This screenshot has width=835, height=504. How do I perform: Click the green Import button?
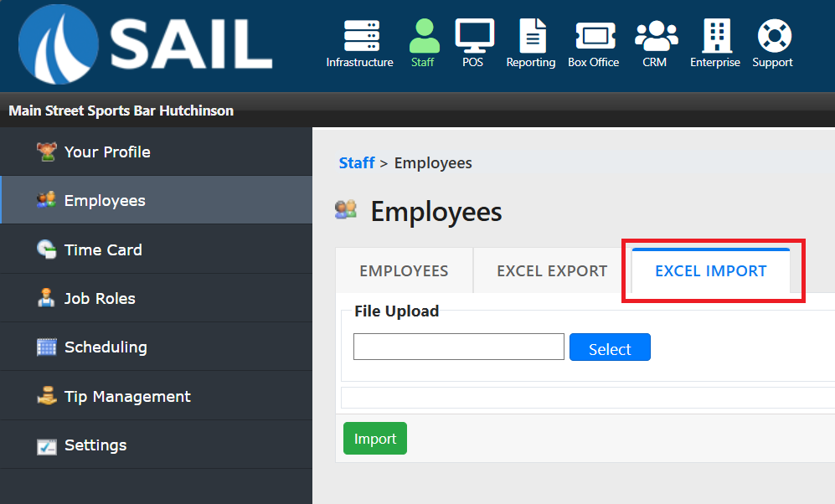coord(374,439)
